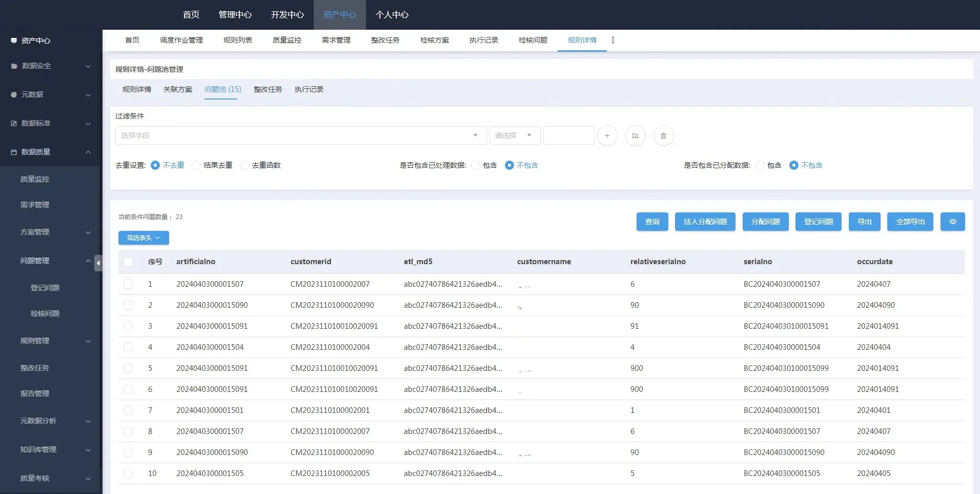Select the 结果去重 radio option
980x494 pixels.
click(196, 165)
